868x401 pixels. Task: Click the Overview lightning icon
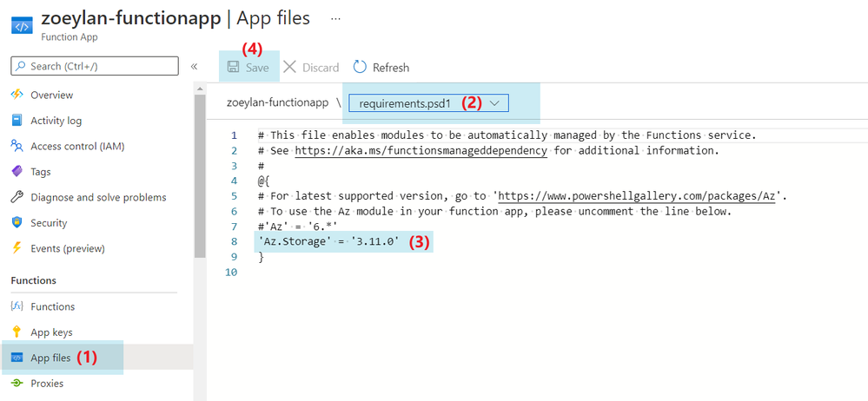coord(17,95)
